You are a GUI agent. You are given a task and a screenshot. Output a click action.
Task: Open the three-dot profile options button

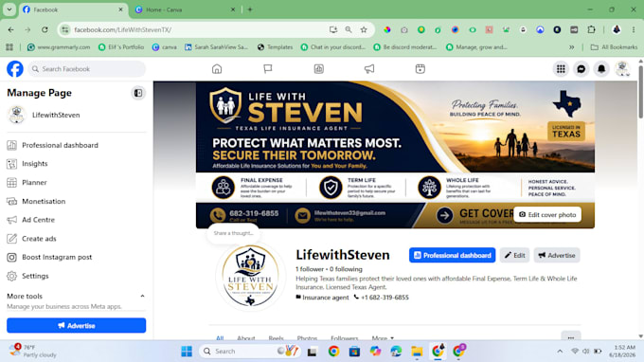[x=571, y=337]
